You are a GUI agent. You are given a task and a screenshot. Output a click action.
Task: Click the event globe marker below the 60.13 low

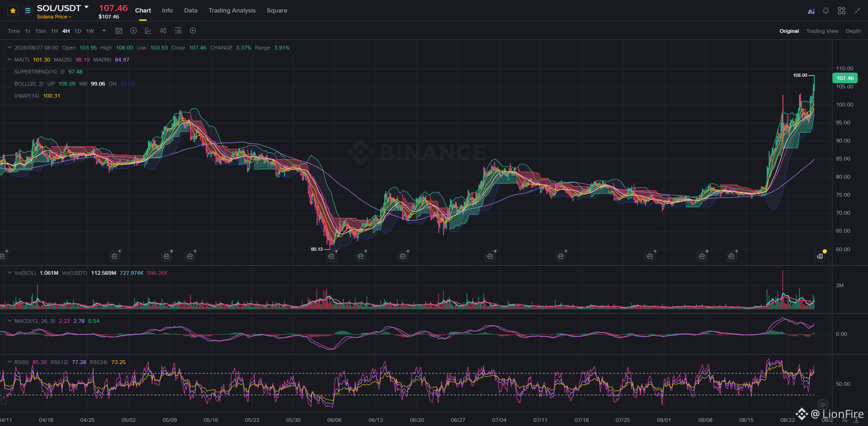331,256
